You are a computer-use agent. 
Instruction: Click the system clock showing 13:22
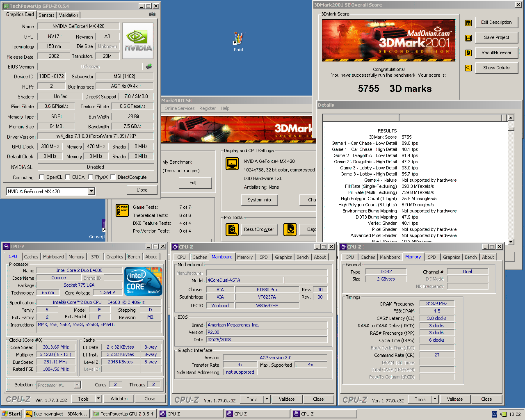[x=515, y=414]
